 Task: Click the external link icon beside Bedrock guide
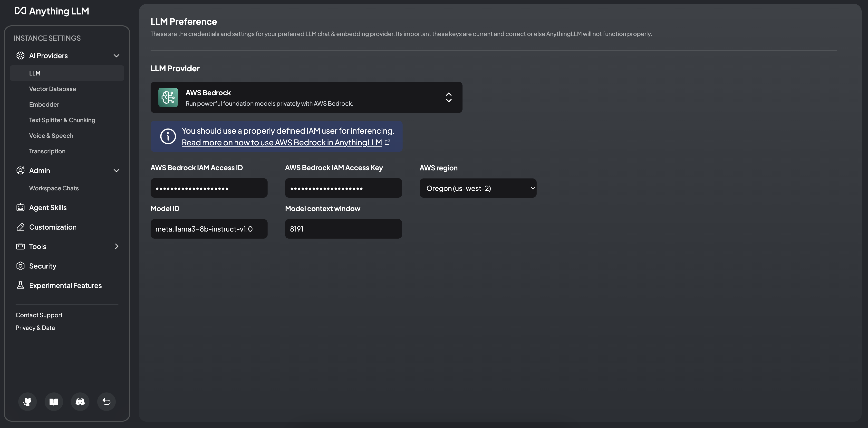tap(387, 142)
